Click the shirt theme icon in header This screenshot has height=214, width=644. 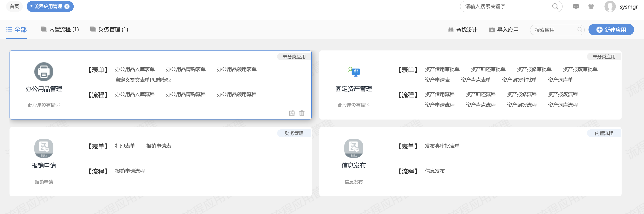591,7
